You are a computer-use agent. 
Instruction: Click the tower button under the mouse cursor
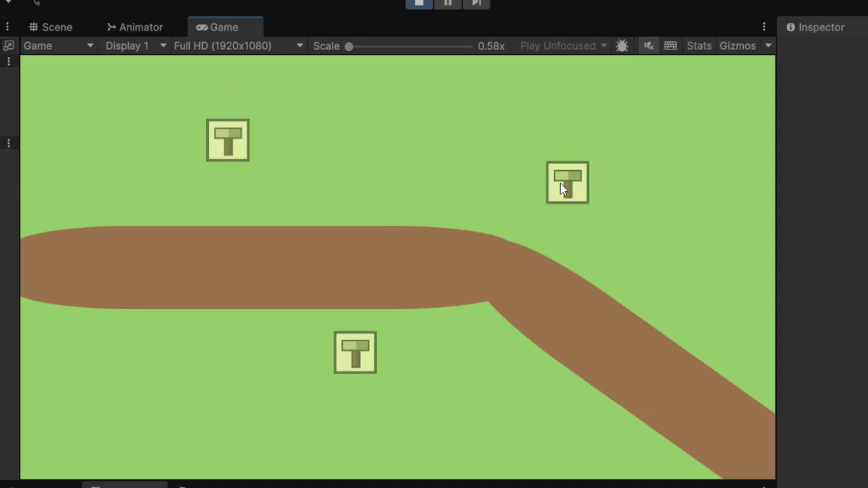pyautogui.click(x=568, y=182)
